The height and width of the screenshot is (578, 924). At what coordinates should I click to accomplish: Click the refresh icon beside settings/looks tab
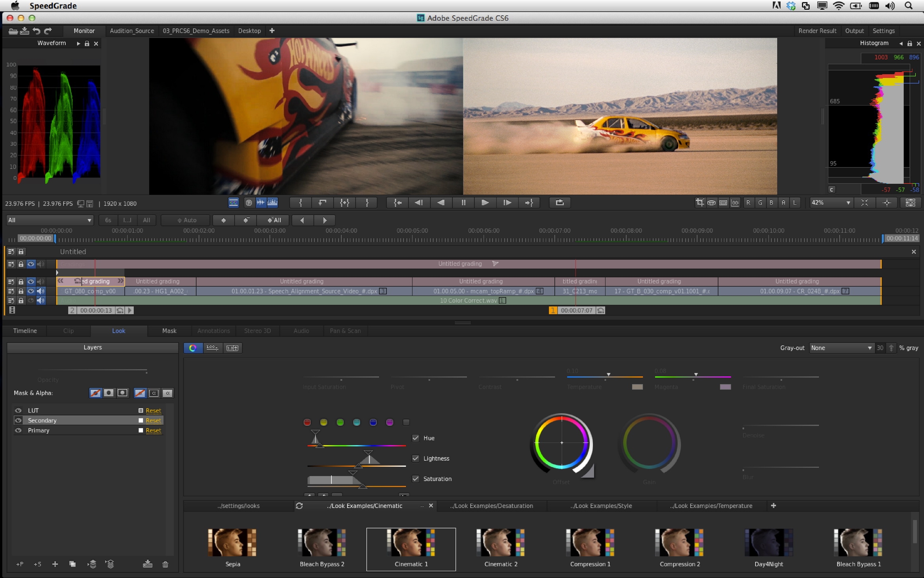[x=299, y=506]
